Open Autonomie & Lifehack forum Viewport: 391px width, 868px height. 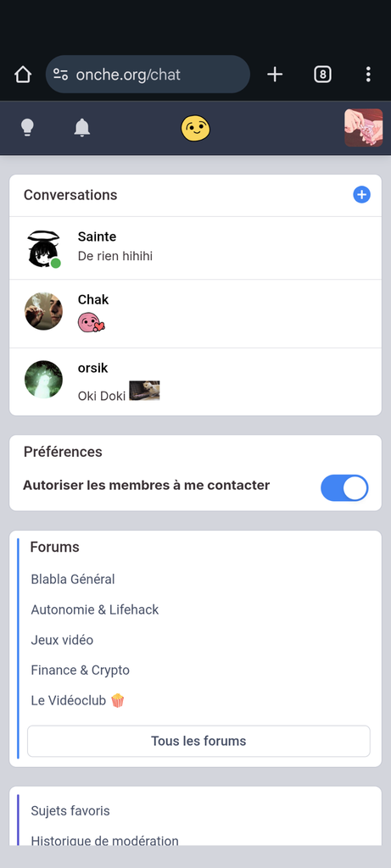(x=95, y=609)
